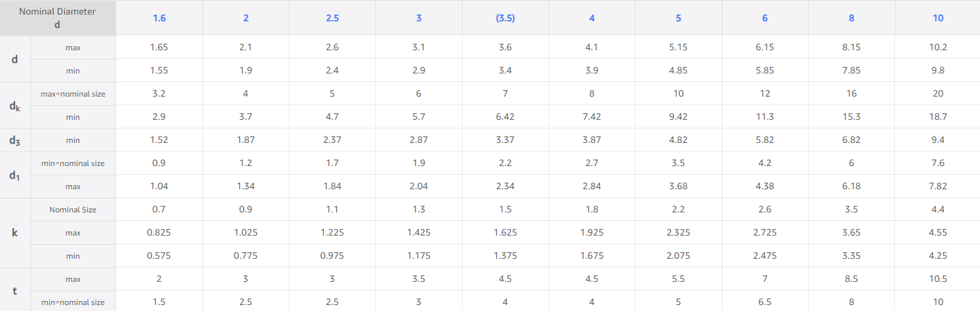Click the k Nominal Size sub-label
Viewport: 980px width, 311px height.
(73, 210)
